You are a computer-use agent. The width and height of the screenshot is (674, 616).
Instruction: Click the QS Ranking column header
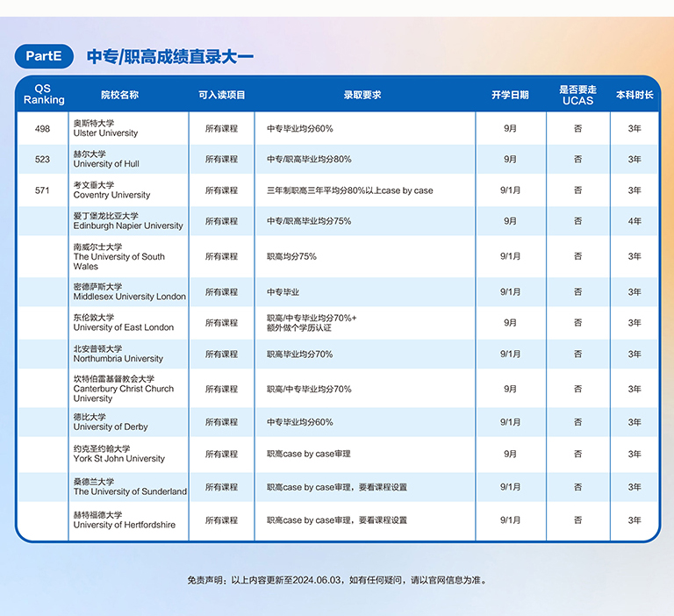43,94
